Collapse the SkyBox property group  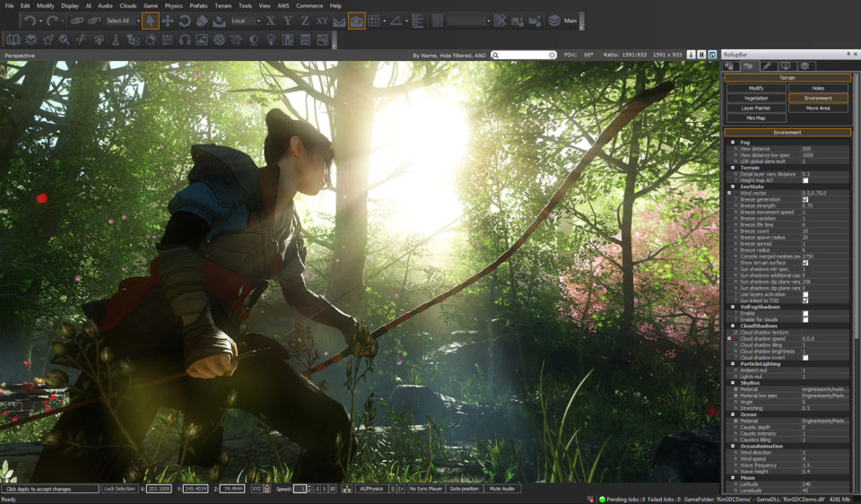[733, 383]
